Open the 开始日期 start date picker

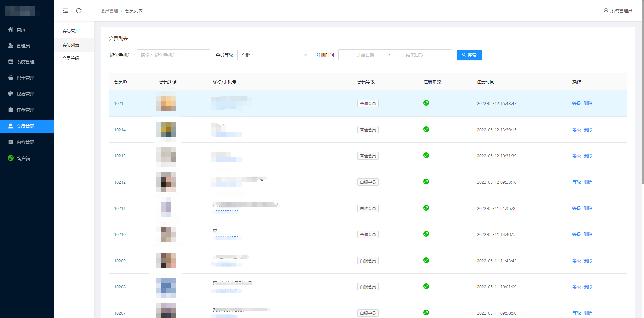click(x=366, y=55)
